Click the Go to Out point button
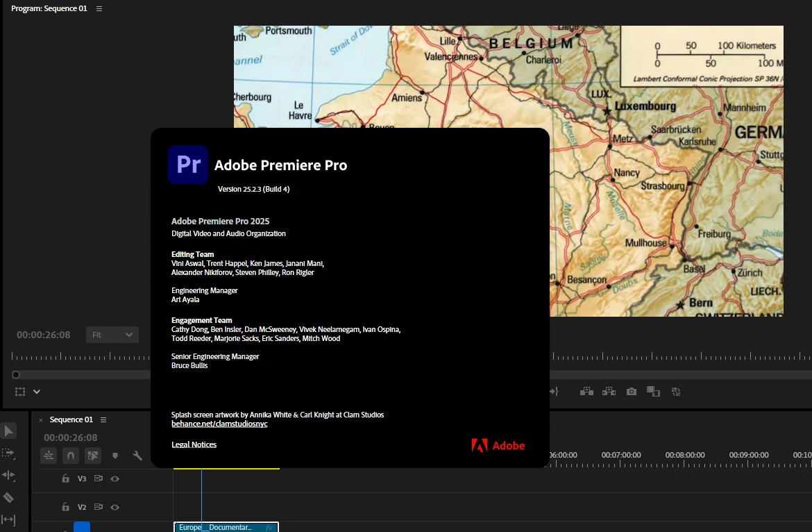The width and height of the screenshot is (812, 532). click(554, 392)
